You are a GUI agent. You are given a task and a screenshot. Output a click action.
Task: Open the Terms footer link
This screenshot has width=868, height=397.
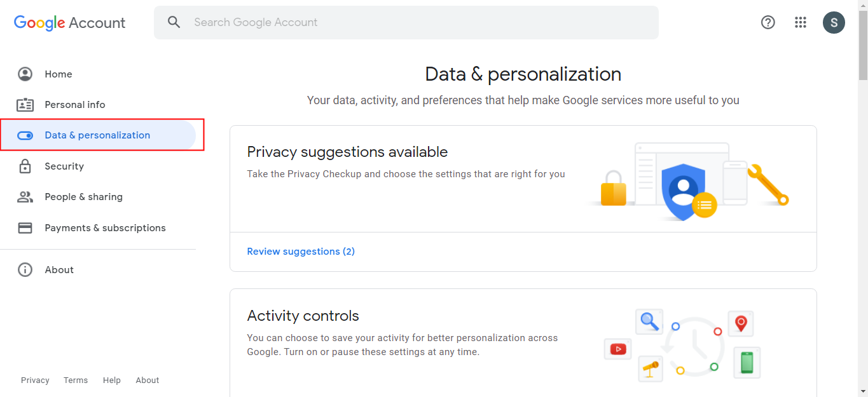pyautogui.click(x=76, y=380)
